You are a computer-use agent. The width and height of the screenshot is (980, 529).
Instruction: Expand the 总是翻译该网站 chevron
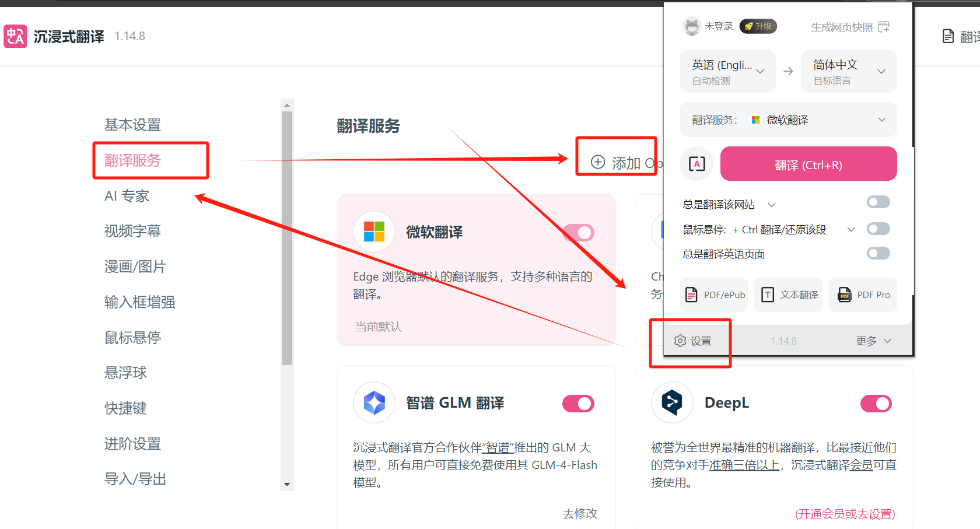coord(772,205)
